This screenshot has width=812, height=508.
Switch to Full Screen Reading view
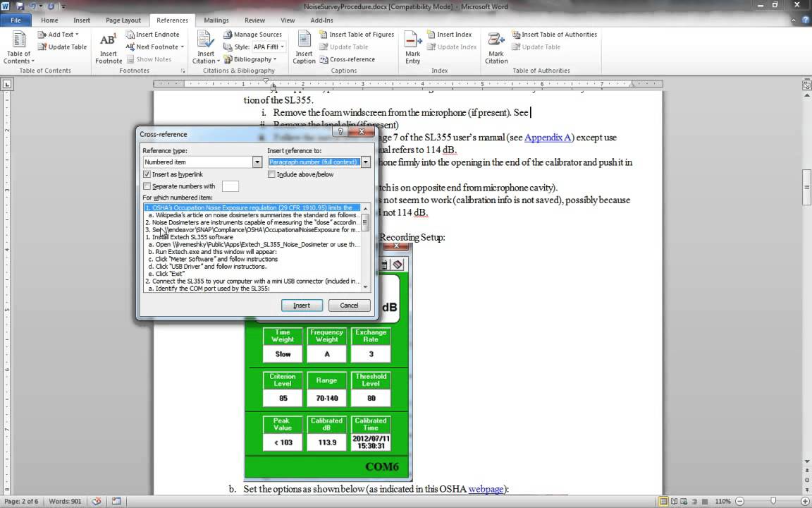click(x=674, y=501)
